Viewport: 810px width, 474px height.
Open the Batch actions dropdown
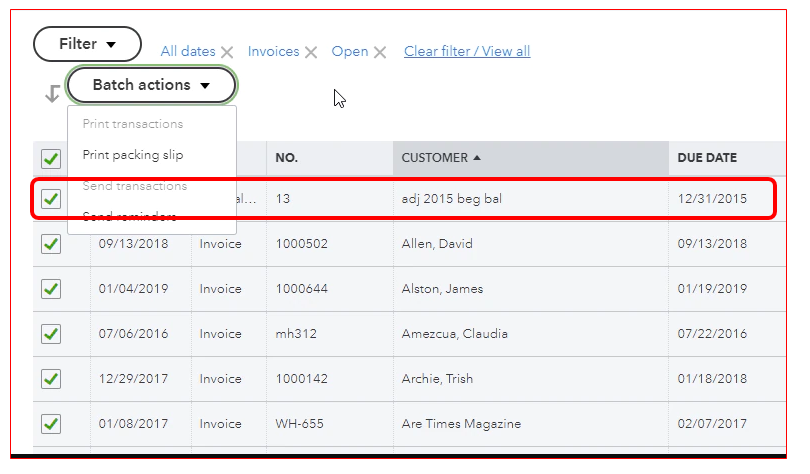pos(151,85)
